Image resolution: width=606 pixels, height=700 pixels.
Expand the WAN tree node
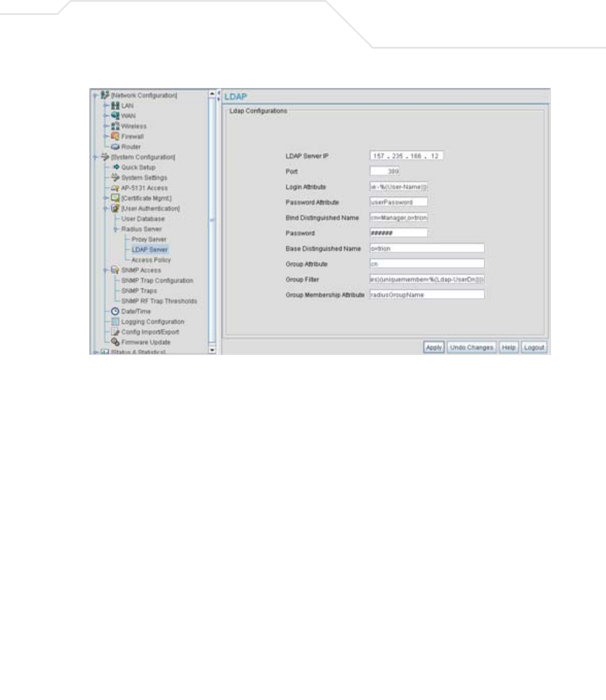[x=106, y=115]
